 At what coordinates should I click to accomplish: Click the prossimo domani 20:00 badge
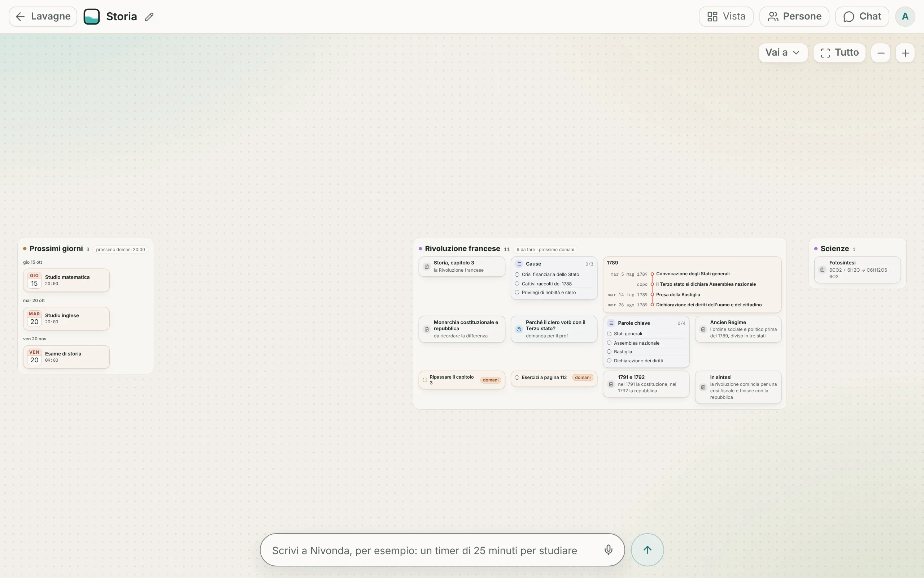pyautogui.click(x=120, y=250)
